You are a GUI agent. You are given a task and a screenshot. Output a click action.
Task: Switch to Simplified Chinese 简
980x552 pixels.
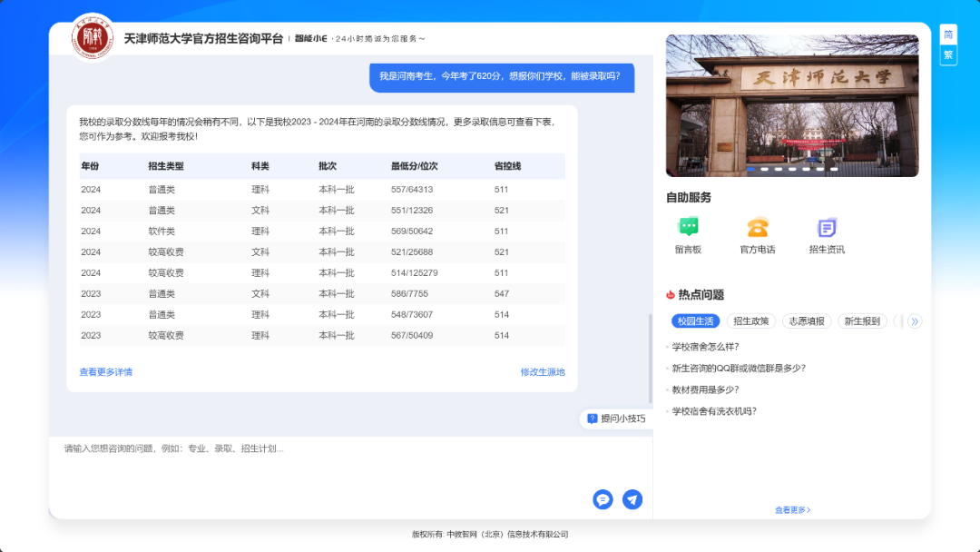[948, 34]
